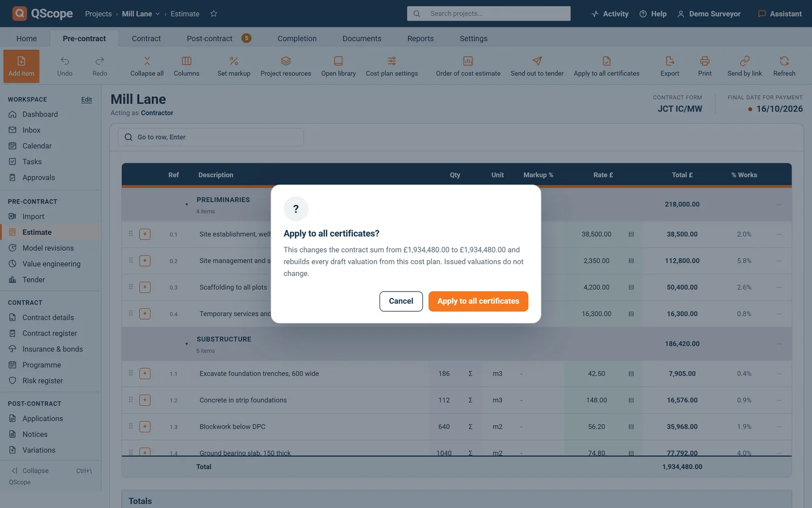Undo the last action
The image size is (812, 508).
tap(65, 66)
